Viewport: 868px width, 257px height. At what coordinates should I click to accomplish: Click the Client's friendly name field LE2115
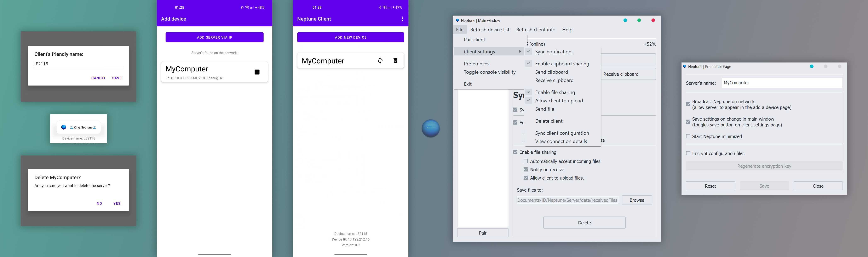point(78,64)
